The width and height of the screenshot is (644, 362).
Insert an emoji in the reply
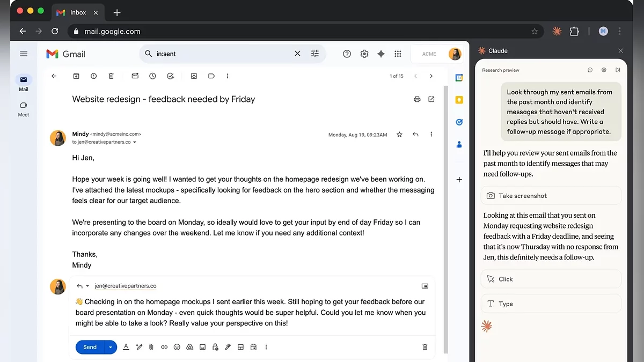177,347
